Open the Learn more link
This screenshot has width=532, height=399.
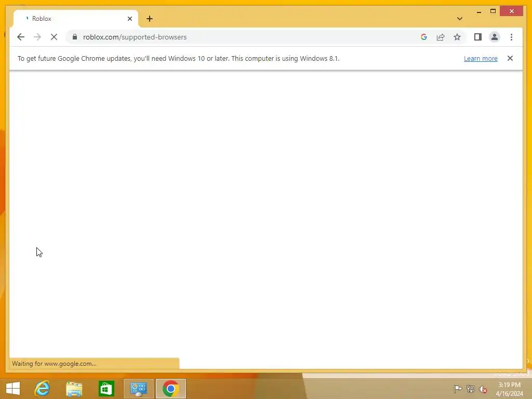click(x=481, y=58)
